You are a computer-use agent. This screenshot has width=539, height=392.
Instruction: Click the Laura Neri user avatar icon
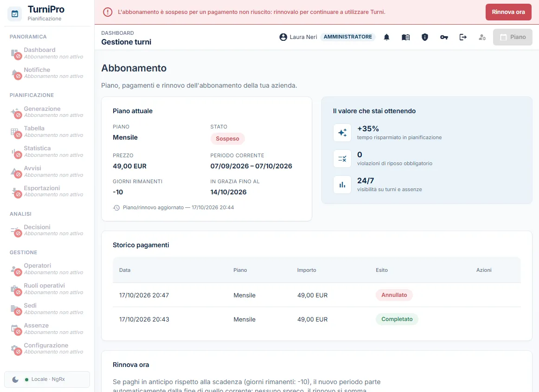coord(283,37)
